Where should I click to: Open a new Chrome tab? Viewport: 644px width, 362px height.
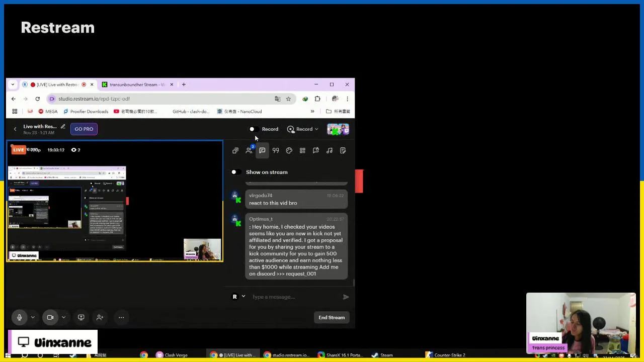184,84
